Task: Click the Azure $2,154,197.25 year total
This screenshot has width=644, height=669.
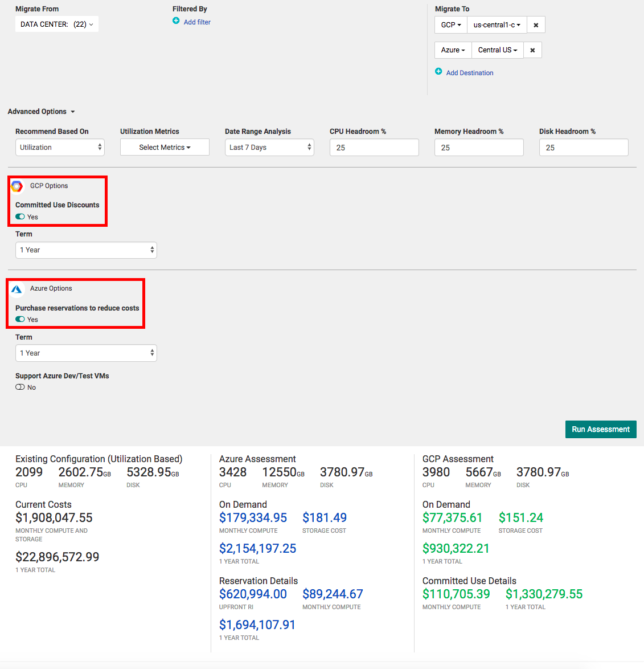Action: click(257, 549)
